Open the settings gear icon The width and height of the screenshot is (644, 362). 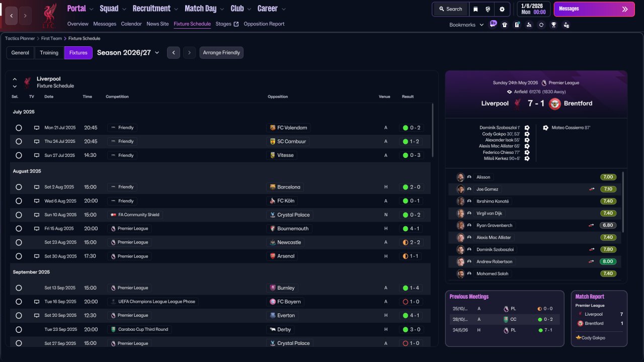point(502,9)
